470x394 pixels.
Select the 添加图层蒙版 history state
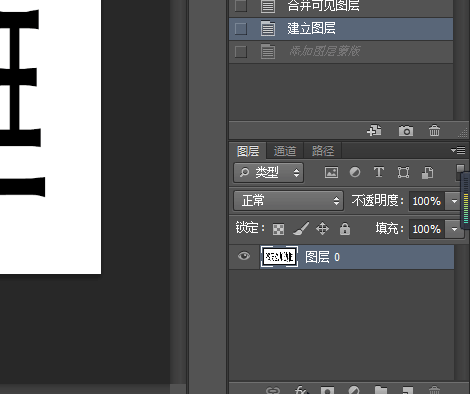coord(341,52)
